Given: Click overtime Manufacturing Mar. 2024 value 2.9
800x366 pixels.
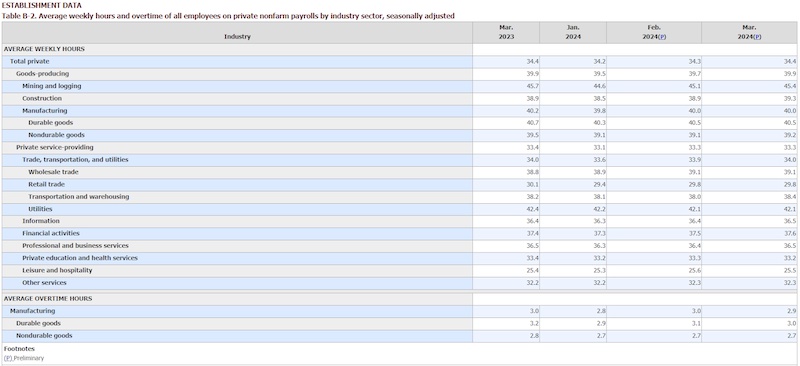Looking at the screenshot, I should 791,311.
